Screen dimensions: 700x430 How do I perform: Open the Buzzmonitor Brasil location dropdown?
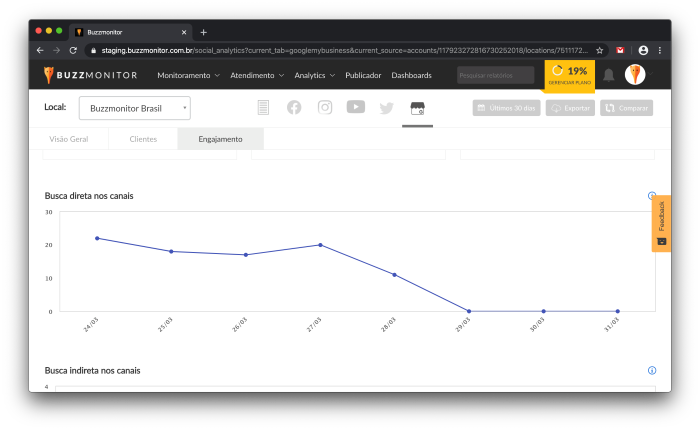click(x=134, y=108)
